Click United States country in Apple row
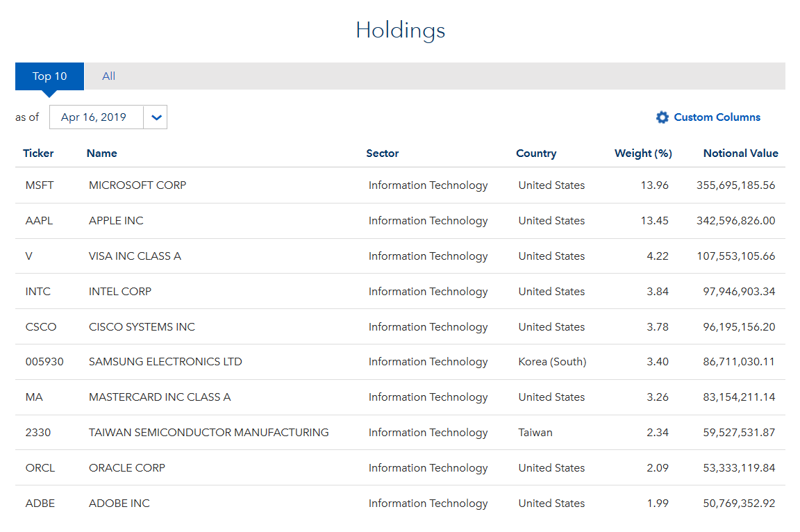 pos(551,220)
